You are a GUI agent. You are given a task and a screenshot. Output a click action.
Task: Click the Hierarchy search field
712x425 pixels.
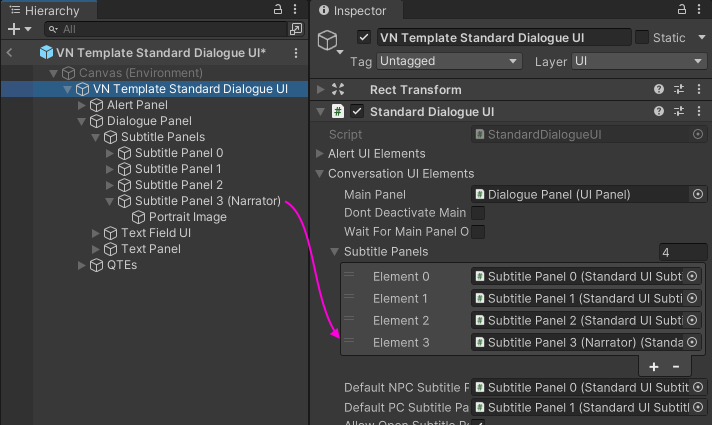(x=166, y=30)
